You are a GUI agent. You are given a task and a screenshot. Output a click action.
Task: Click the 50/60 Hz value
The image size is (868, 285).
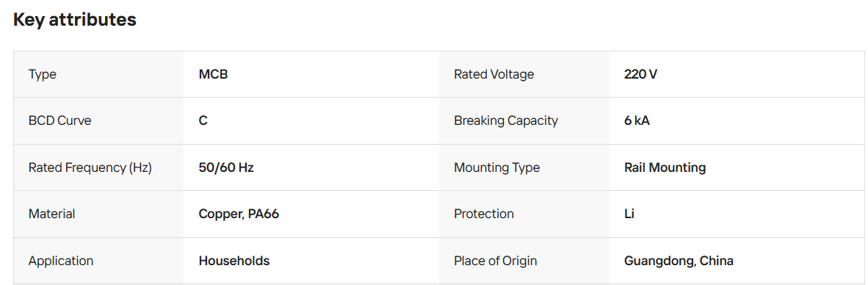point(226,167)
